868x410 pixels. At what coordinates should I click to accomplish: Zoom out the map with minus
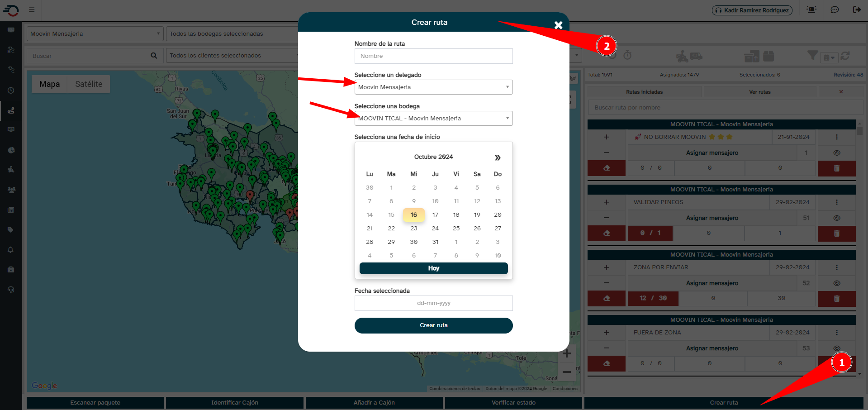coord(566,372)
